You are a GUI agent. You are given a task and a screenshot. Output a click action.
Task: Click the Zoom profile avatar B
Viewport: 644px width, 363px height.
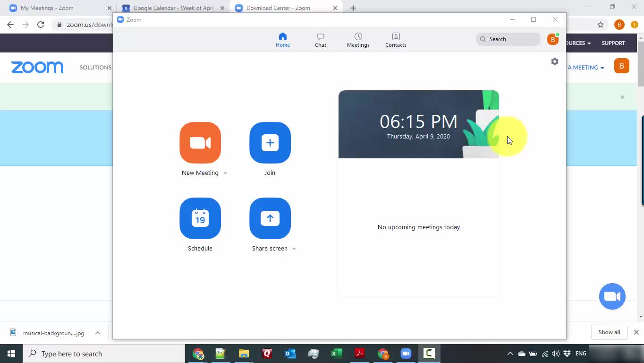click(x=552, y=39)
